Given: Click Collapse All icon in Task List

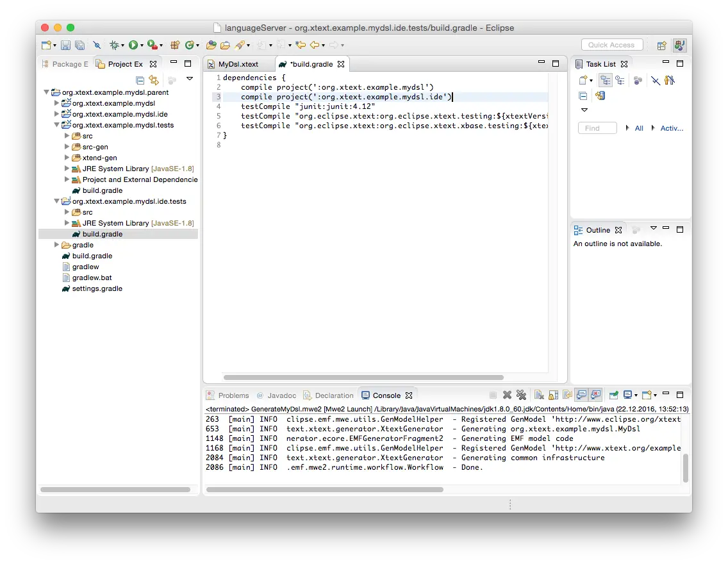Looking at the screenshot, I should [583, 95].
